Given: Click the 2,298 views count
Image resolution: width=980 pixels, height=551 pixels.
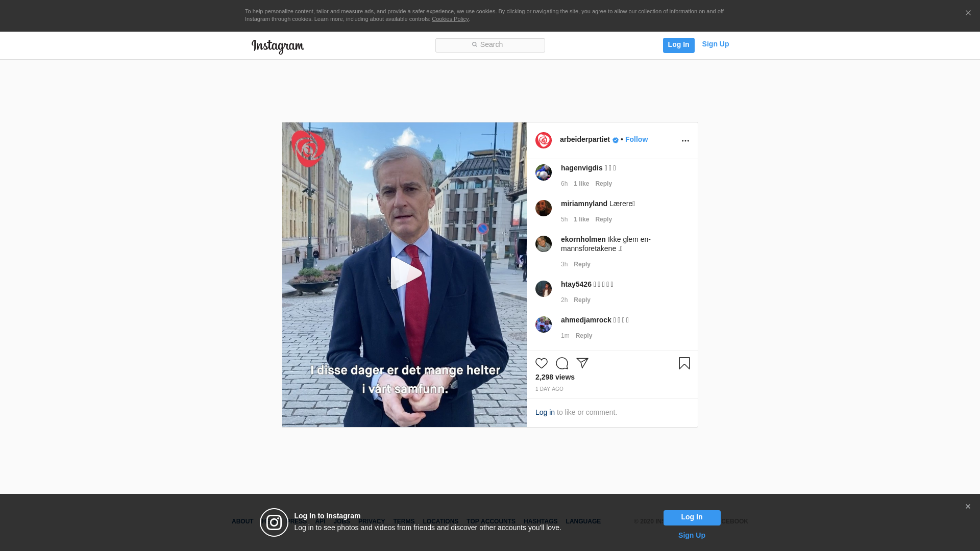Looking at the screenshot, I should click(555, 377).
